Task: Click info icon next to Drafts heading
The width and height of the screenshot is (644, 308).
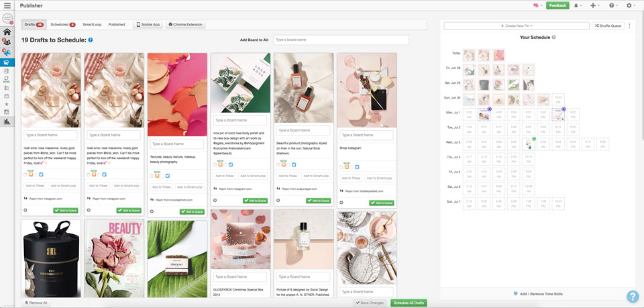Action: (91, 40)
